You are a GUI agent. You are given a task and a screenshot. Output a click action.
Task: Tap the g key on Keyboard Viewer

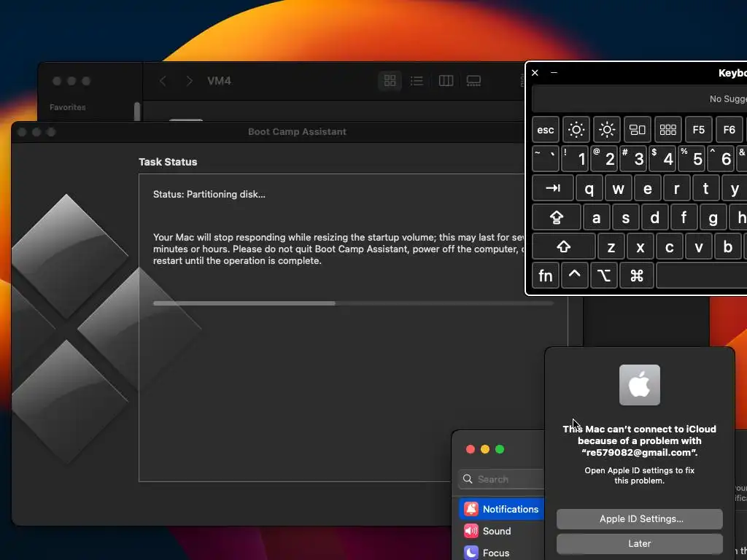(713, 217)
